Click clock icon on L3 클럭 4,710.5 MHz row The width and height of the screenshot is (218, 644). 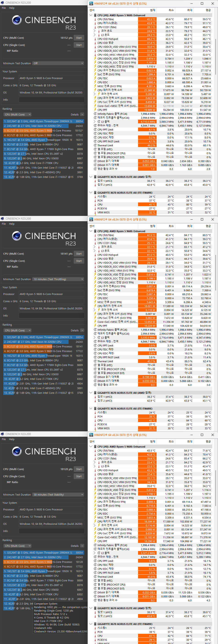click(99, 122)
